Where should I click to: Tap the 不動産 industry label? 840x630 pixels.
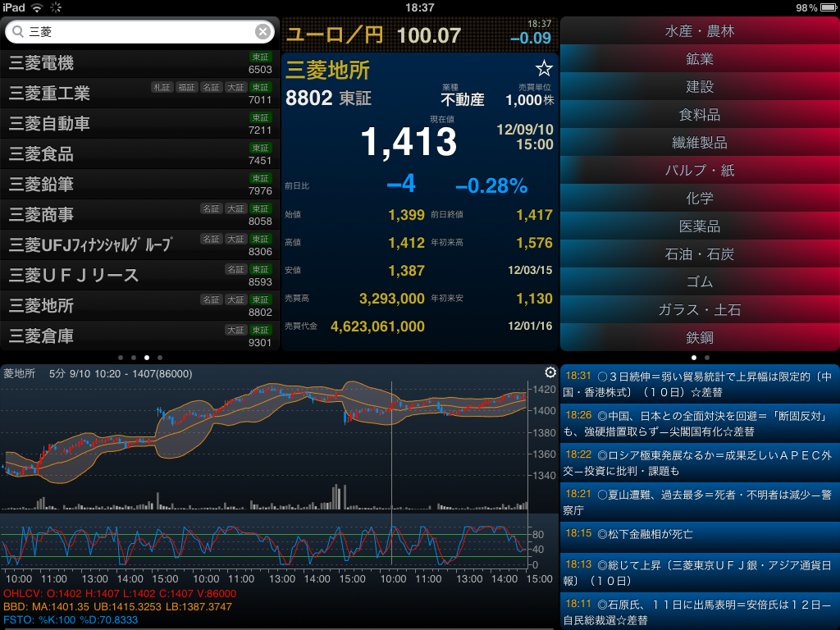pos(463,99)
